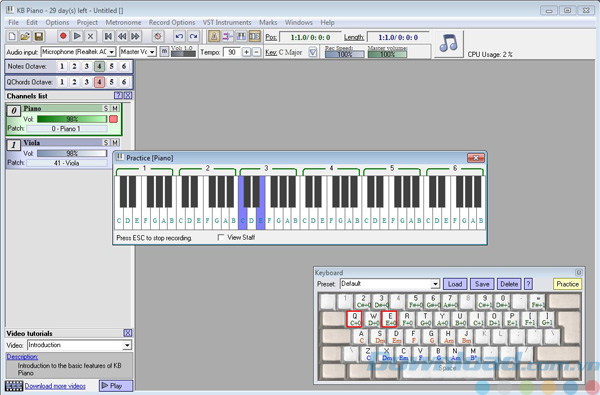Viewport: 600px width, 395px height.
Task: Open the Metronome menu
Action: (123, 22)
